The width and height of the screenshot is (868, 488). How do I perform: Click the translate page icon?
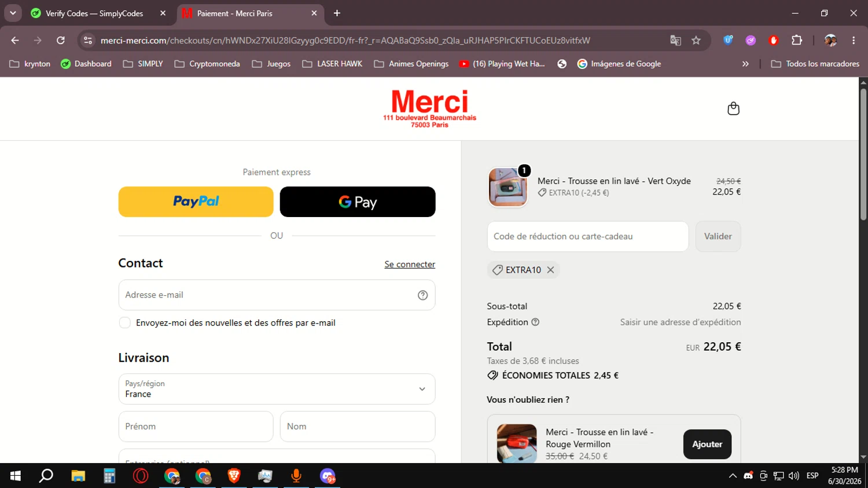click(x=675, y=41)
